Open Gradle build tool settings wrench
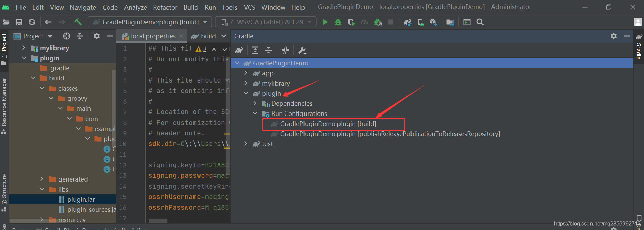The image size is (644, 230). pyautogui.click(x=302, y=51)
